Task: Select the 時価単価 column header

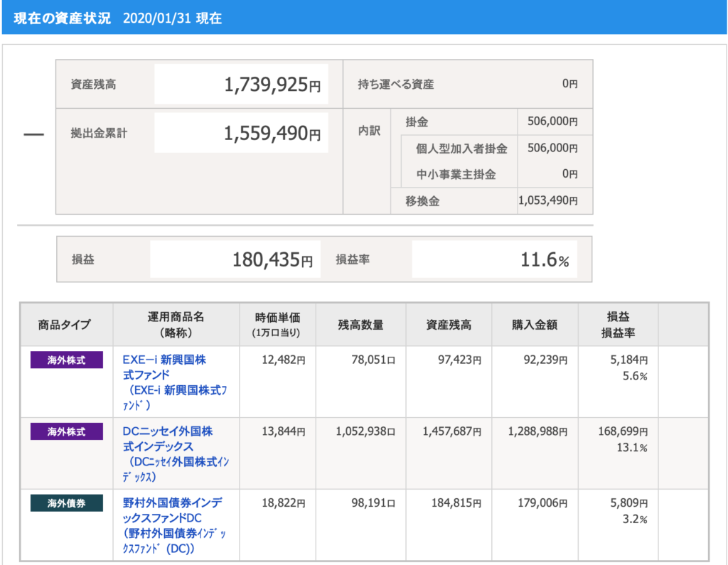Action: [x=277, y=325]
